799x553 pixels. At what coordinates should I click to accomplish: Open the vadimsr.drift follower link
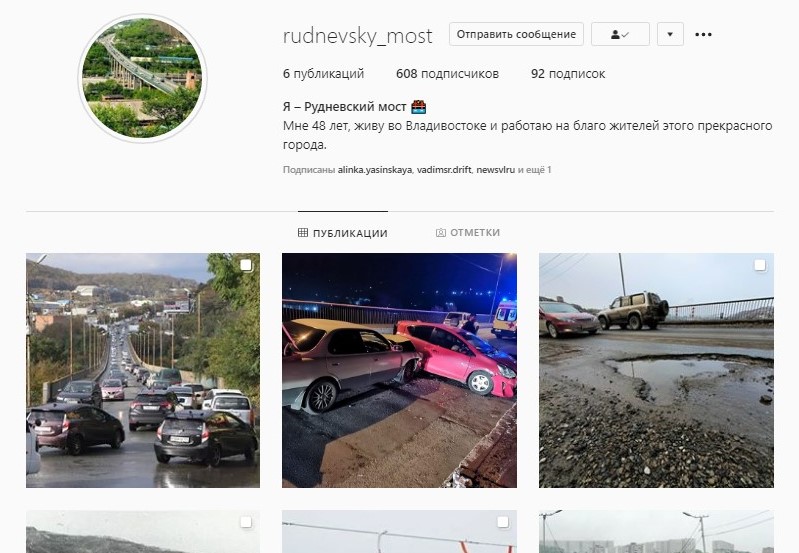pyautogui.click(x=444, y=170)
